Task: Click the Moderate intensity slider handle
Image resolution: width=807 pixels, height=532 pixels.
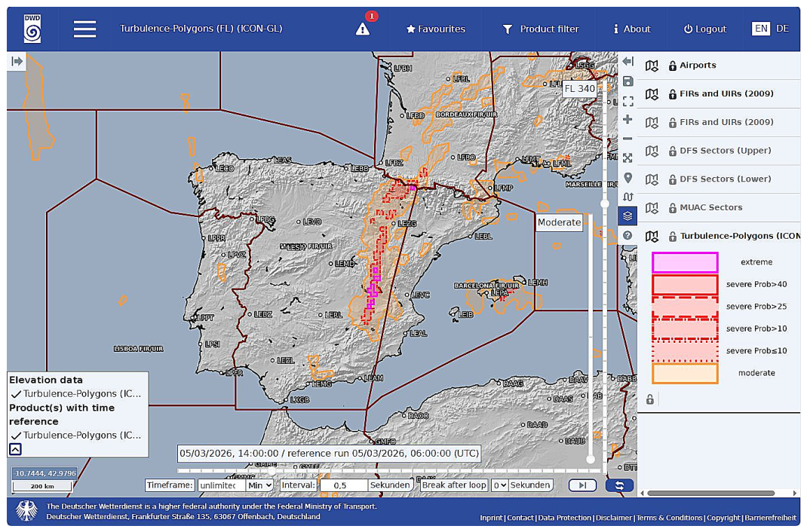Action: click(x=591, y=459)
